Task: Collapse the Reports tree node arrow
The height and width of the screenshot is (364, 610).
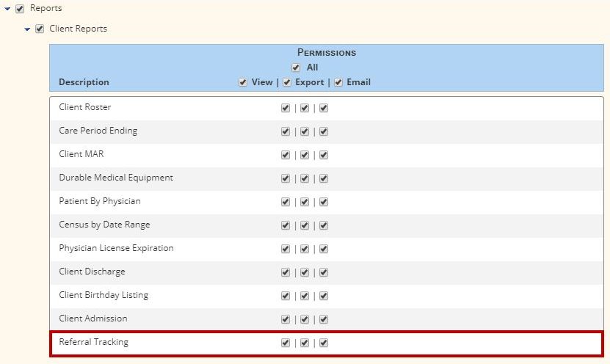Action: (7, 9)
